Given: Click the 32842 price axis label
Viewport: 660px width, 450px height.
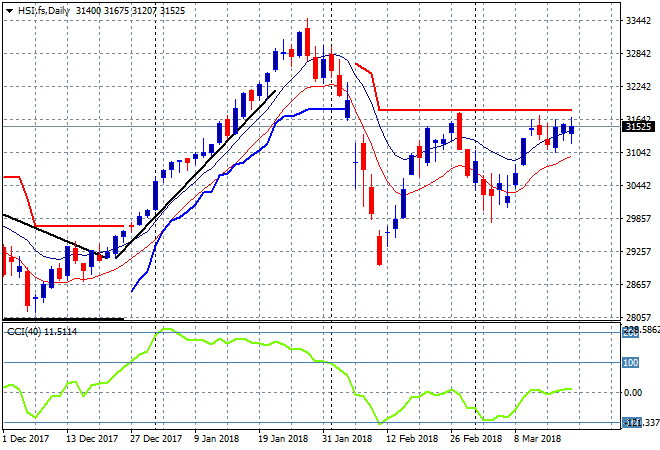Looking at the screenshot, I should point(638,54).
